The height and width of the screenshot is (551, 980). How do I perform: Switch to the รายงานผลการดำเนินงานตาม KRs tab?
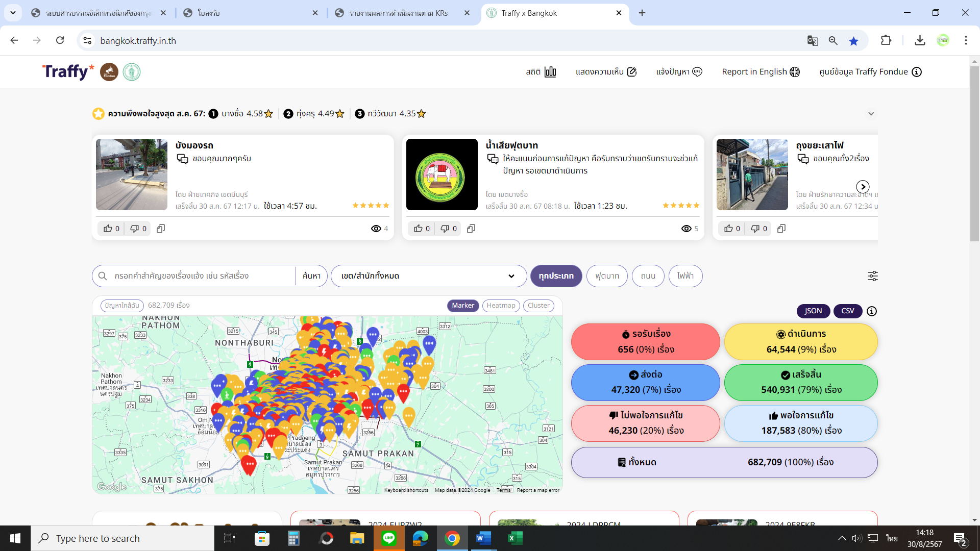click(398, 13)
